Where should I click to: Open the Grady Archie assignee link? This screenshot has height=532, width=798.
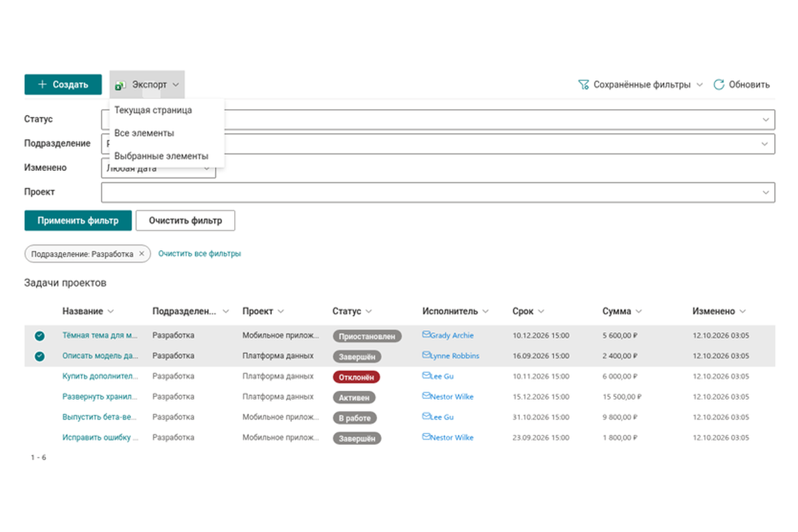click(x=452, y=336)
